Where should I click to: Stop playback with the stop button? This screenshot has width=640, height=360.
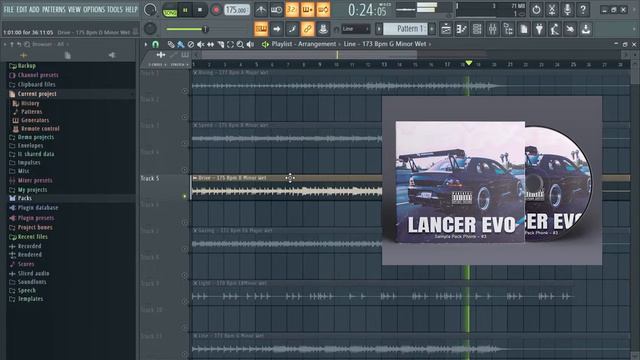[x=200, y=10]
